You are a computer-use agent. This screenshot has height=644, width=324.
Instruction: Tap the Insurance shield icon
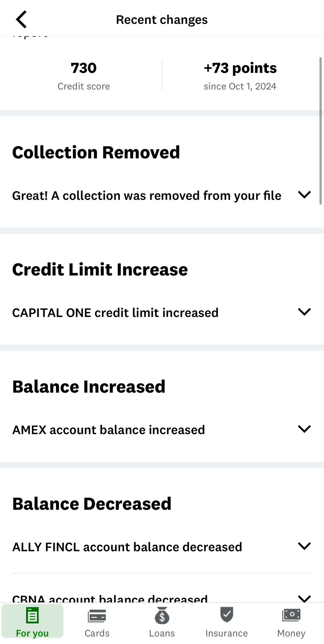pyautogui.click(x=227, y=615)
